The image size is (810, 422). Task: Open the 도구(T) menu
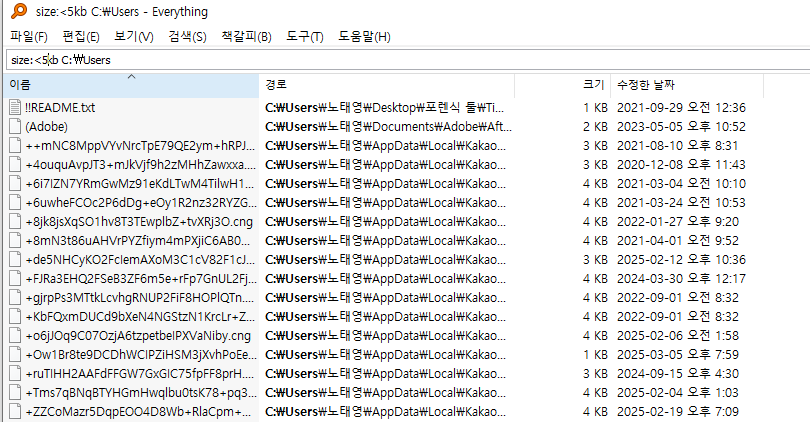(x=305, y=37)
